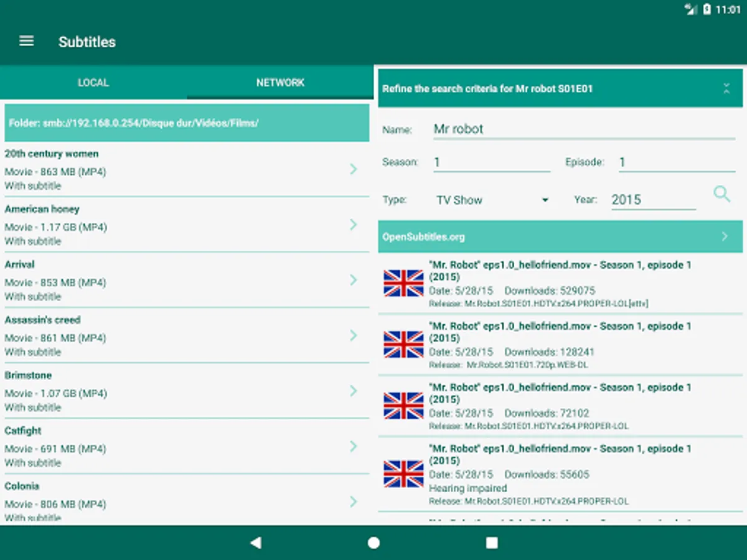The height and width of the screenshot is (560, 747).
Task: Tap the Android home button
Action: click(374, 543)
